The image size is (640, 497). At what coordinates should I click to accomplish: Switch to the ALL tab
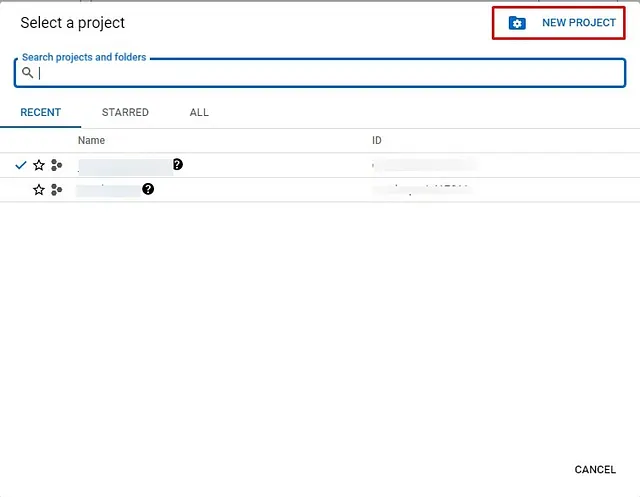[199, 112]
